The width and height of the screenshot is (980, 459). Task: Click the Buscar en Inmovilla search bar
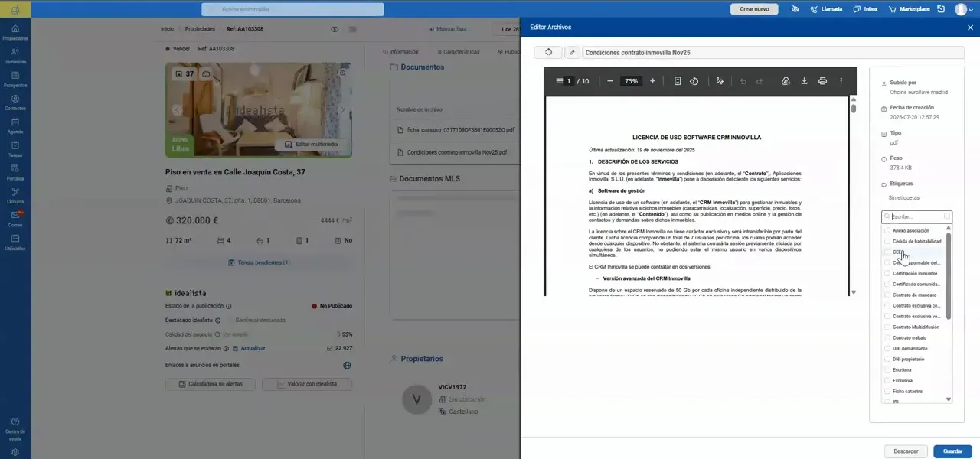click(292, 9)
